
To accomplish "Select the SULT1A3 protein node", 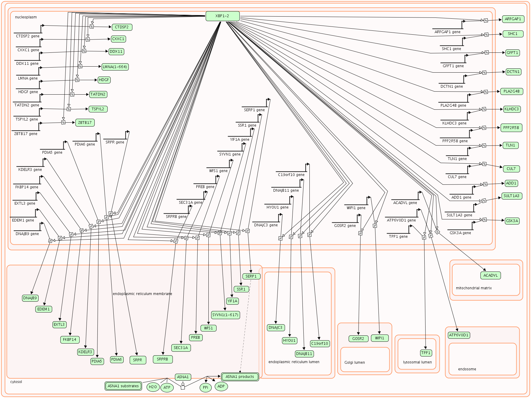I will click(511, 196).
